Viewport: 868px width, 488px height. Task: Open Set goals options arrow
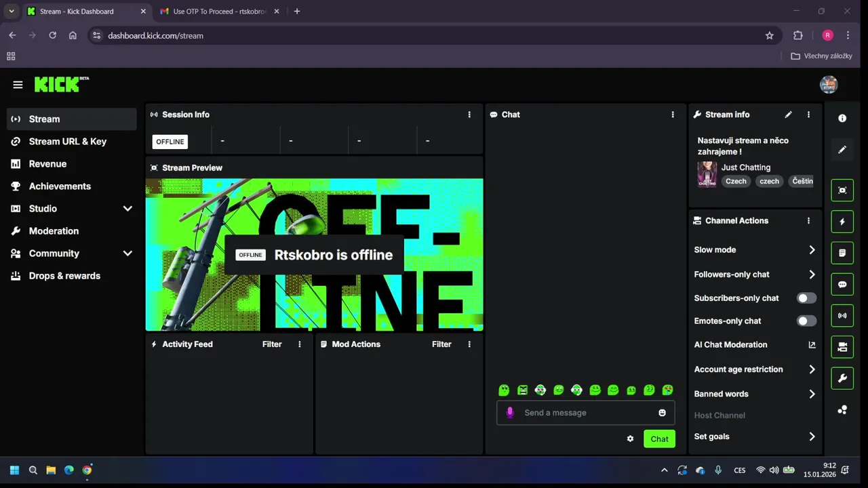pos(812,436)
